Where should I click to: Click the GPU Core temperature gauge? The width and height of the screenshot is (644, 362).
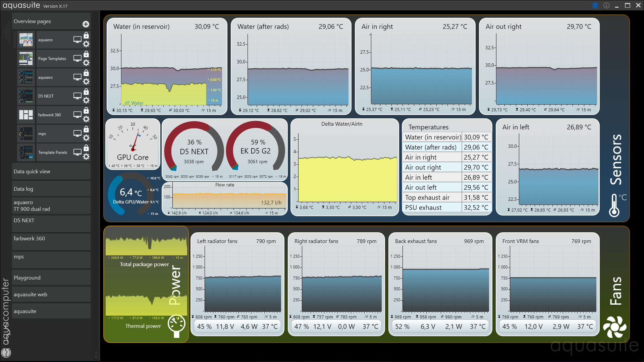[133, 144]
